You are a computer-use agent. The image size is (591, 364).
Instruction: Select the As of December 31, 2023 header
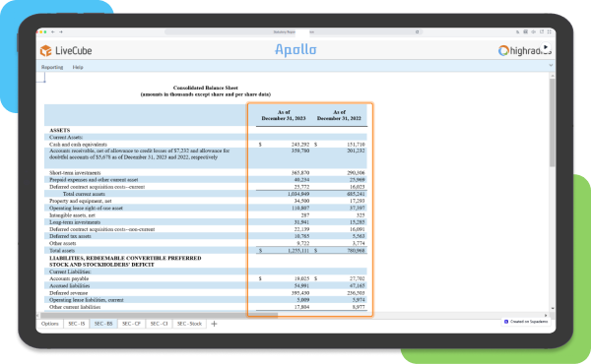point(284,115)
